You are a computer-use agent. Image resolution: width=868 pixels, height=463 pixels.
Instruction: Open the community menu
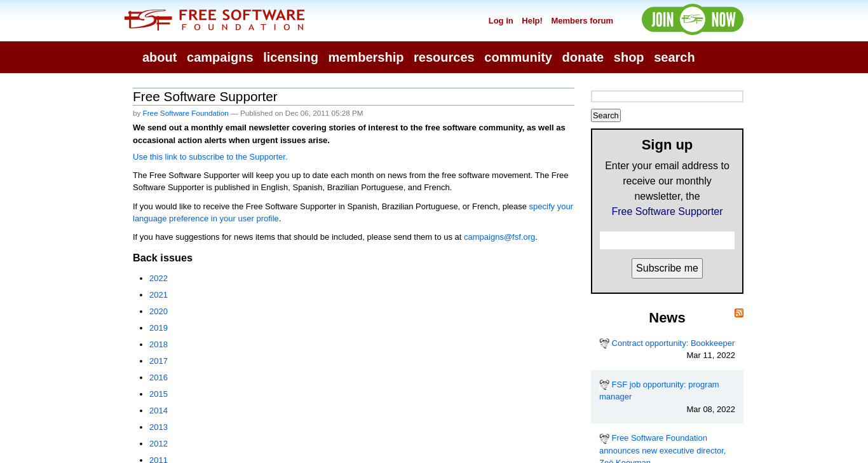point(518,57)
